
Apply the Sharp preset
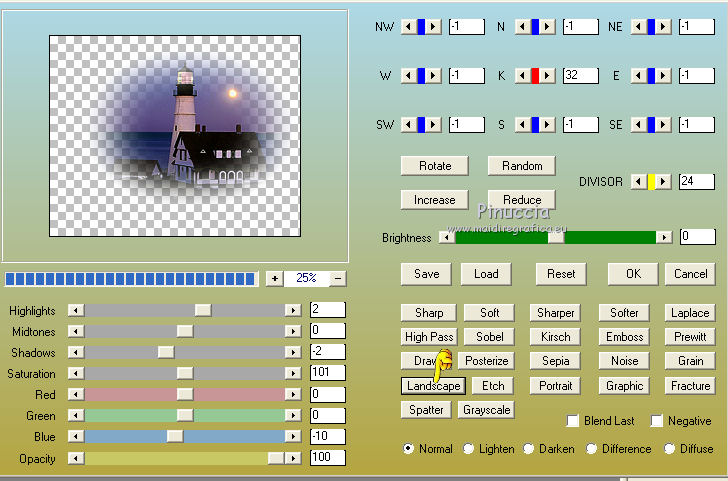coord(429,313)
